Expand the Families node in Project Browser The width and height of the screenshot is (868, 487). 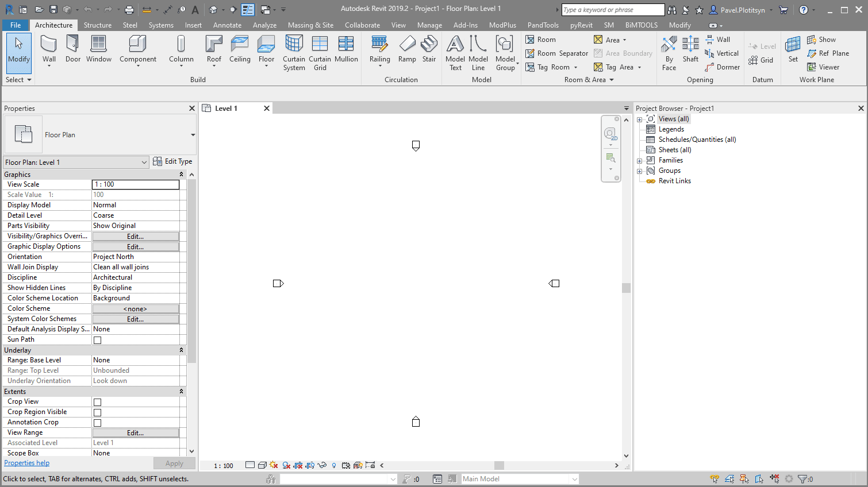640,160
